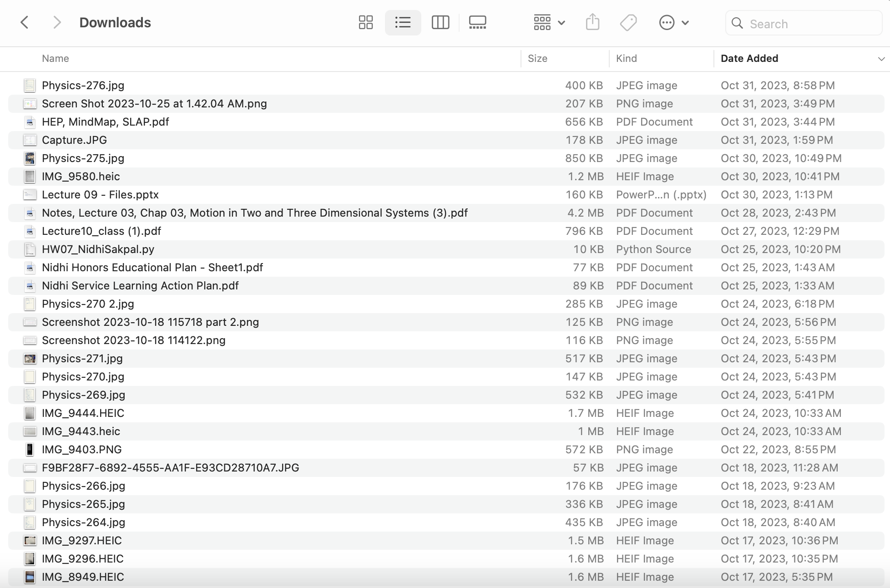The image size is (890, 588).
Task: Switch to icon grid view
Action: point(365,22)
